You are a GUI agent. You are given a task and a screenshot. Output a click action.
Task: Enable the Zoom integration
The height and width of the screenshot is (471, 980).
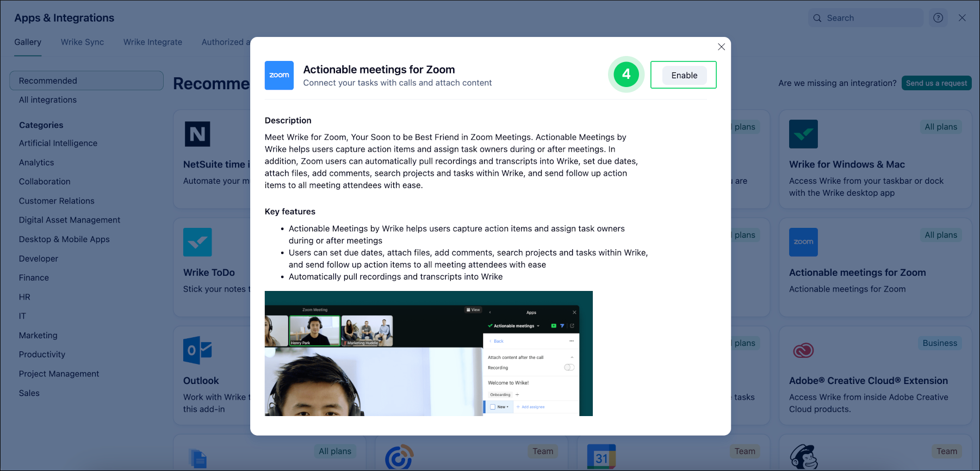[x=684, y=75]
